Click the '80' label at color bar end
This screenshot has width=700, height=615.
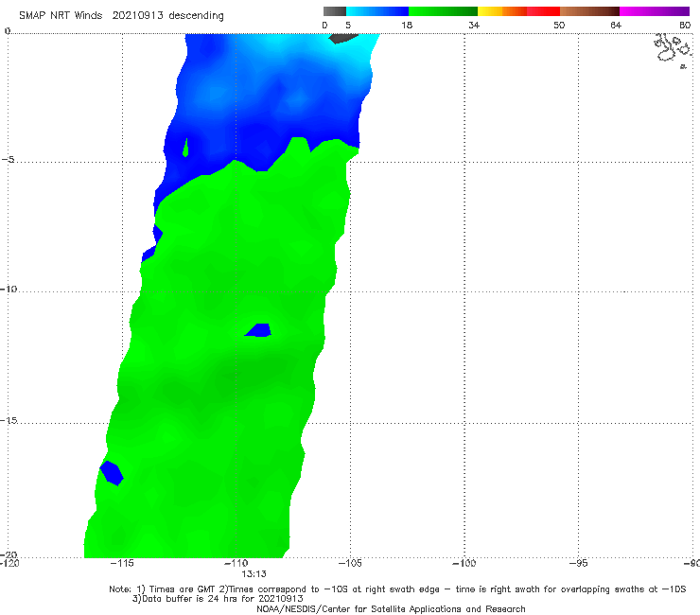(x=685, y=25)
